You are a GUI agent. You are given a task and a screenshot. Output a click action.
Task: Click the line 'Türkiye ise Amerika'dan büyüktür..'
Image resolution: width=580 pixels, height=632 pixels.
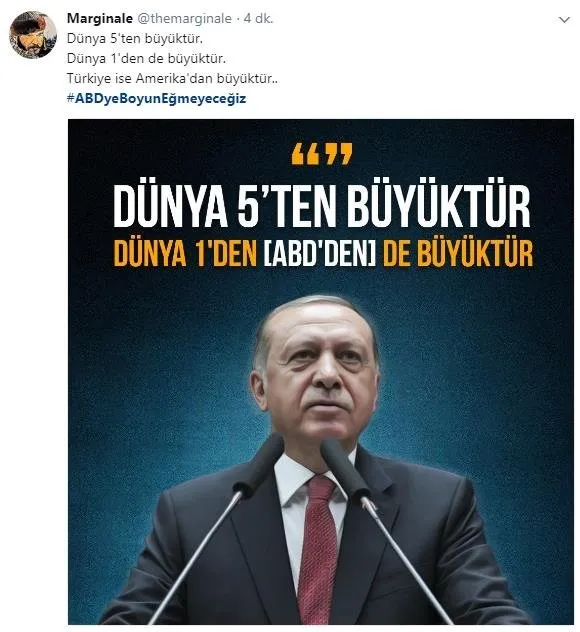coord(173,78)
